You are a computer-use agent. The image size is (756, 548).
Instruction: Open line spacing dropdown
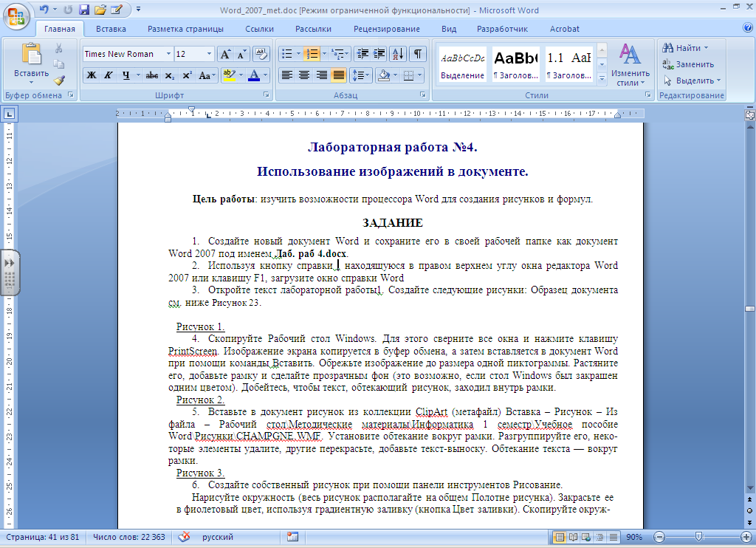pyautogui.click(x=360, y=75)
